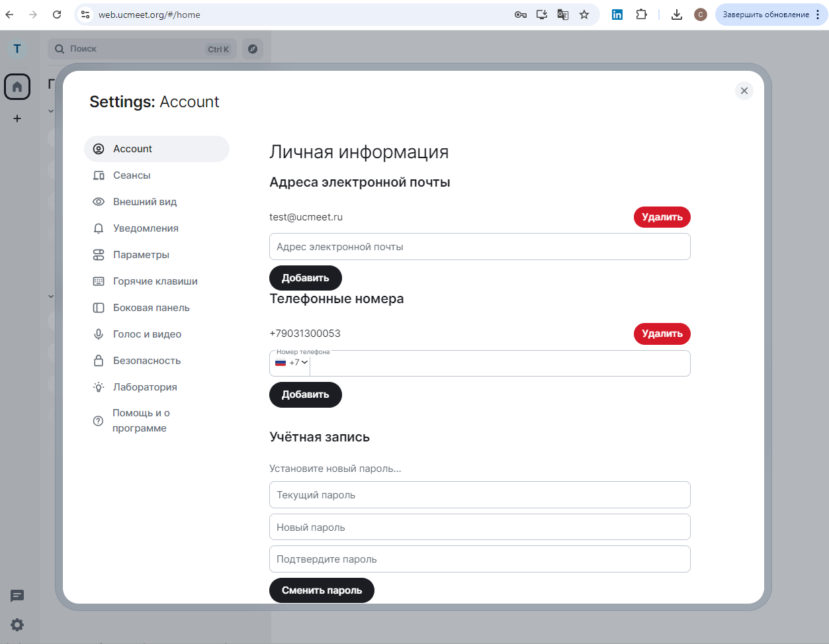Open the browser Extensions puzzle icon
Screen dimensions: 829x644
pos(641,14)
